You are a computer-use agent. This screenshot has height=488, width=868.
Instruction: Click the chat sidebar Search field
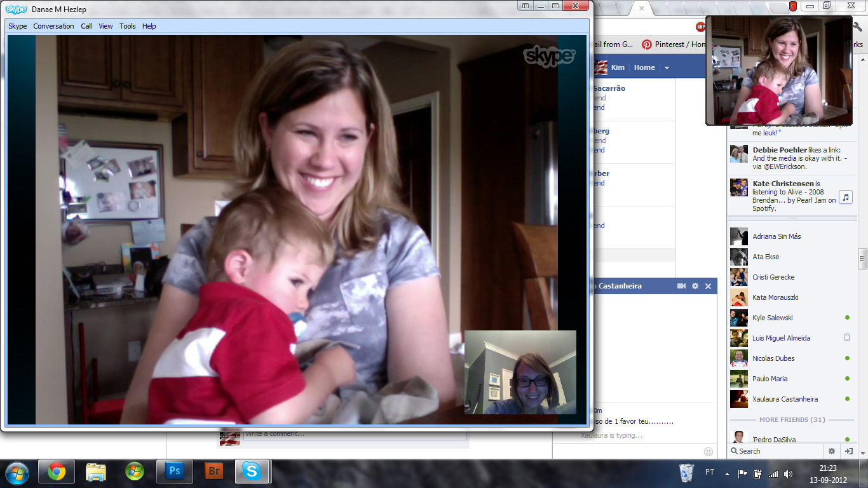click(775, 451)
